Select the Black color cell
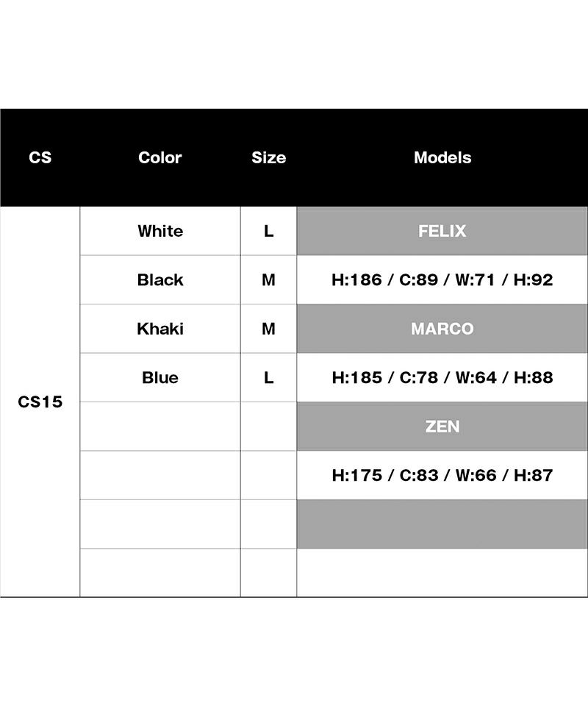 tap(160, 279)
